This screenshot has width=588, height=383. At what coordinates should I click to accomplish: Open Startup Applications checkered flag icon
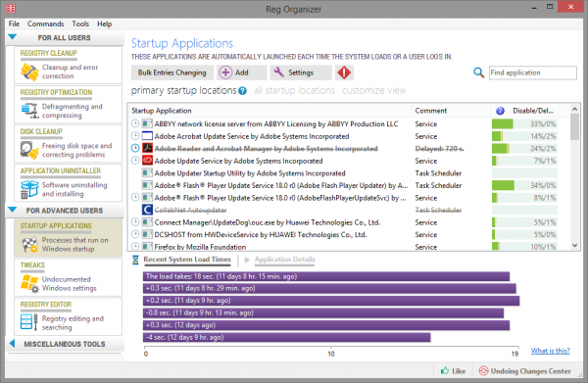click(x=29, y=244)
